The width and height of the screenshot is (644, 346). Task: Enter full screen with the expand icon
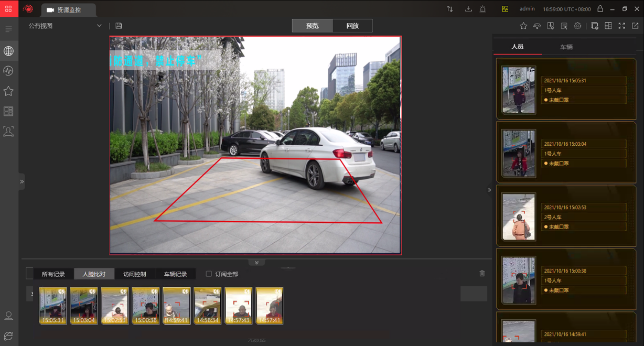click(622, 26)
